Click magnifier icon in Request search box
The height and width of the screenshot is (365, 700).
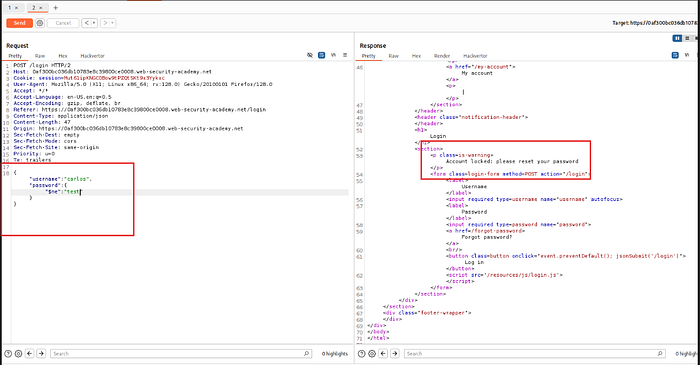[306, 353]
